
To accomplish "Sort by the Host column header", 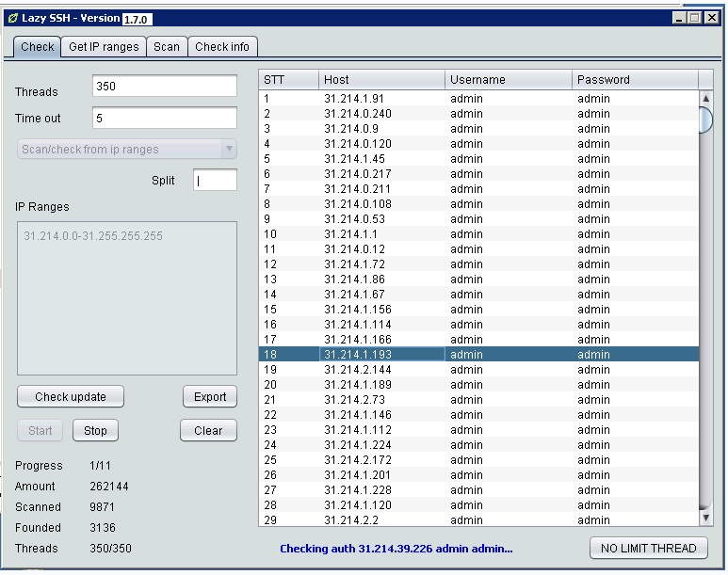I will tap(381, 80).
